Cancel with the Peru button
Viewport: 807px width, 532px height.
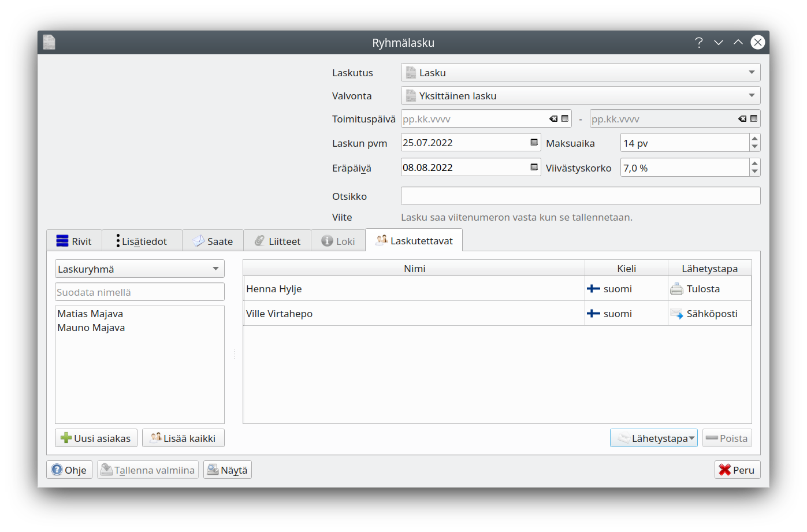point(737,470)
